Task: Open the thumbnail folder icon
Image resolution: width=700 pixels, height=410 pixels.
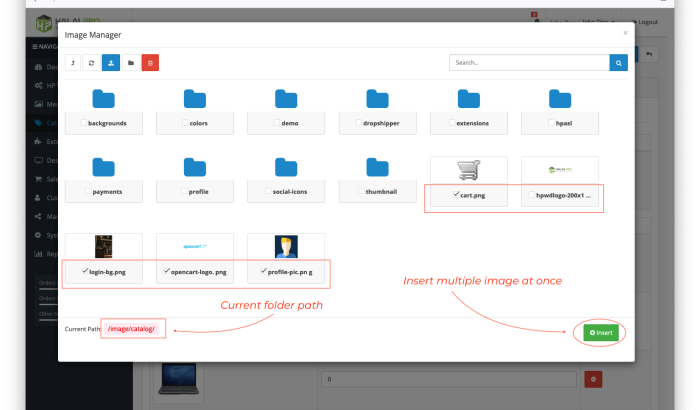Action: point(377,167)
